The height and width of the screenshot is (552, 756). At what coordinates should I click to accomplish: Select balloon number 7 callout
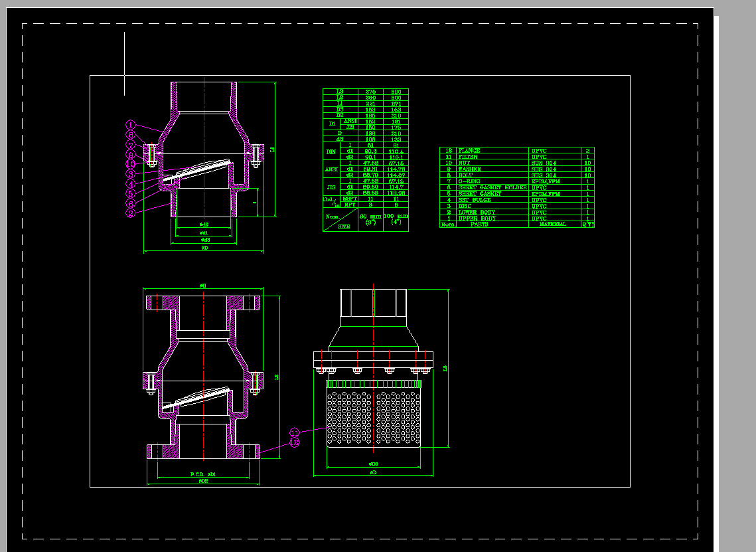(131, 145)
